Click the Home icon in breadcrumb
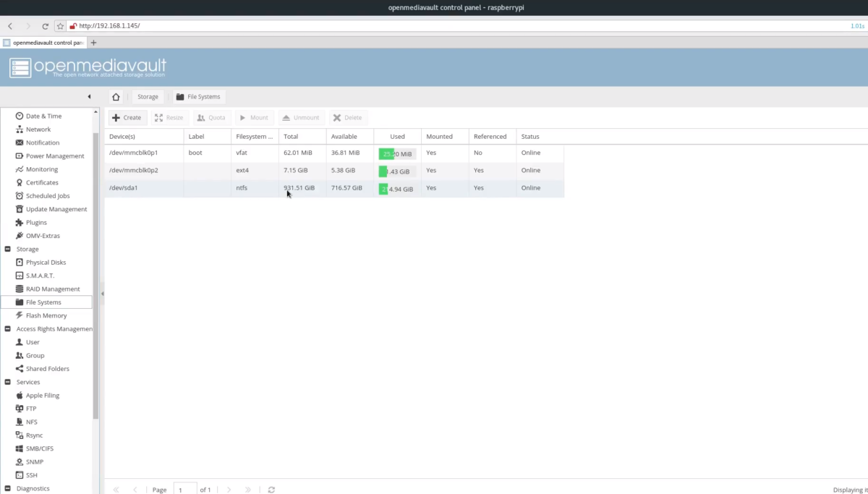The width and height of the screenshot is (868, 494). pyautogui.click(x=116, y=96)
